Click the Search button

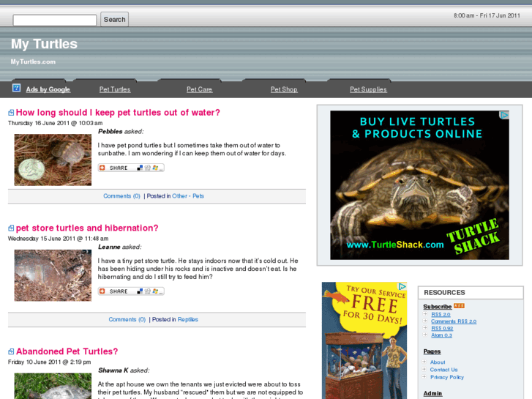[x=114, y=19]
